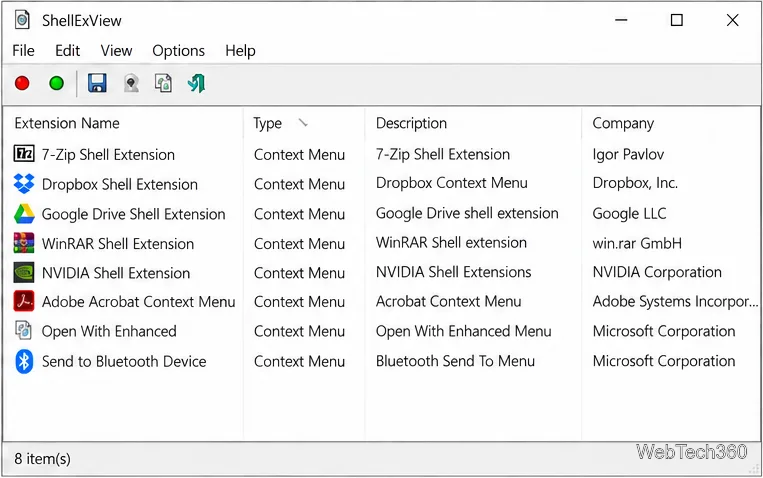The width and height of the screenshot is (763, 478).
Task: Click NVIDIA Corporation company cell
Action: click(657, 272)
